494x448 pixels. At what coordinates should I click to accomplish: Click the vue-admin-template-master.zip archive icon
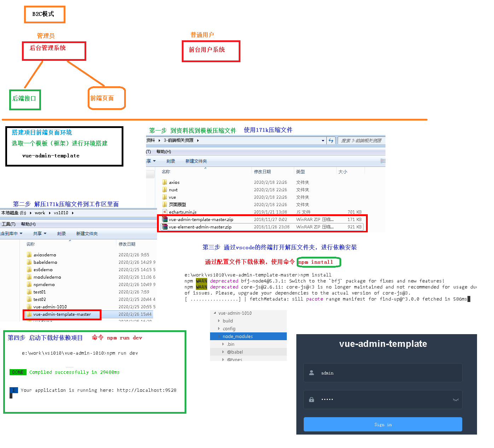[x=164, y=219]
